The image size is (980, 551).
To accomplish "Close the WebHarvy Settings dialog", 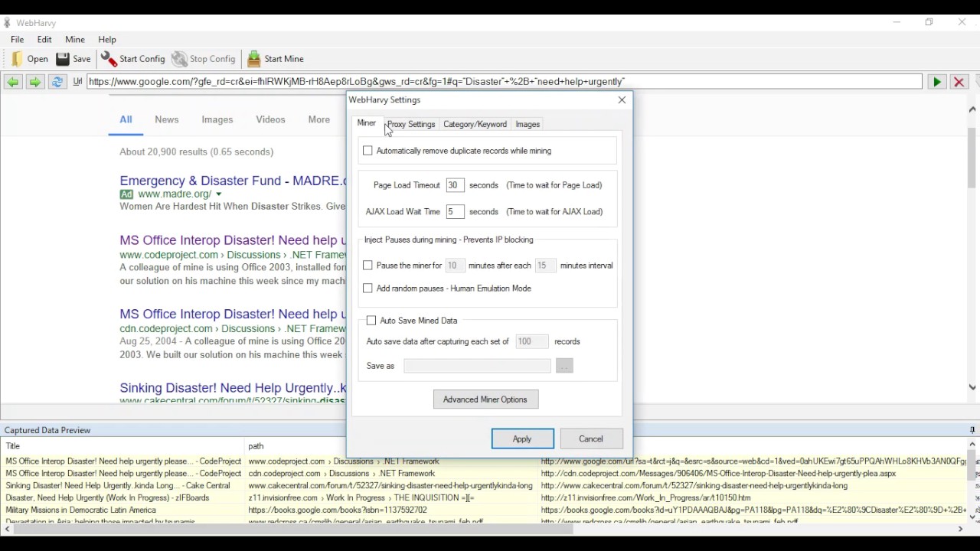I will pos(622,99).
